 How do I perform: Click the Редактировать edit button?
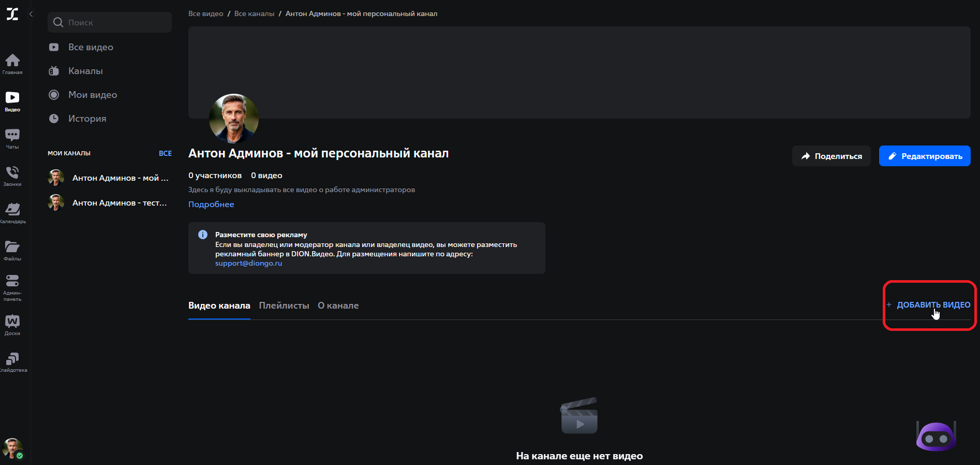[x=925, y=156]
